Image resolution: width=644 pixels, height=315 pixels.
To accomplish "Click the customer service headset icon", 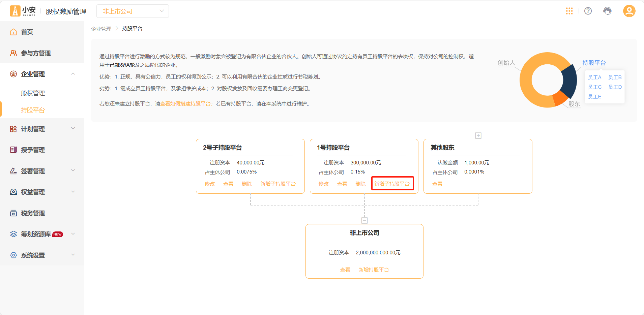I will (608, 11).
